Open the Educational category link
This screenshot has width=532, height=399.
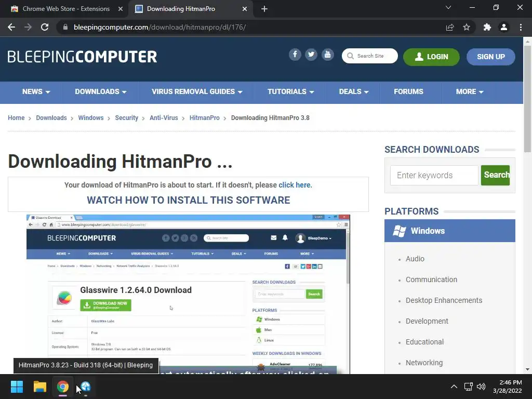424,342
